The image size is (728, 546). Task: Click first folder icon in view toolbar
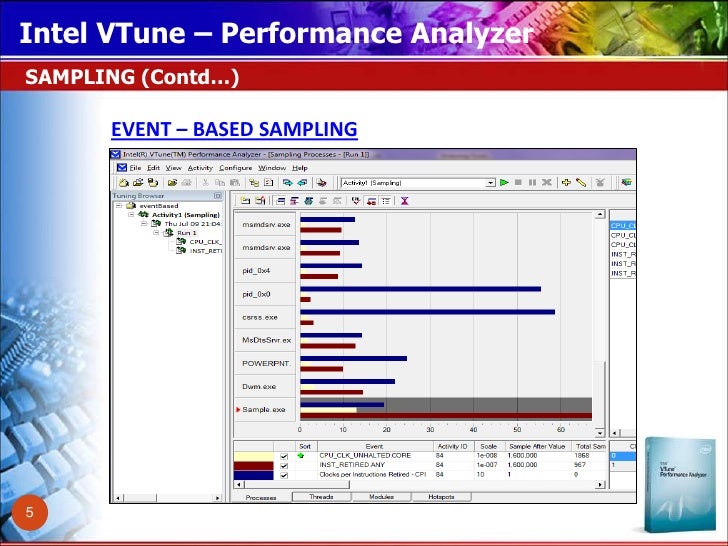[x=245, y=201]
